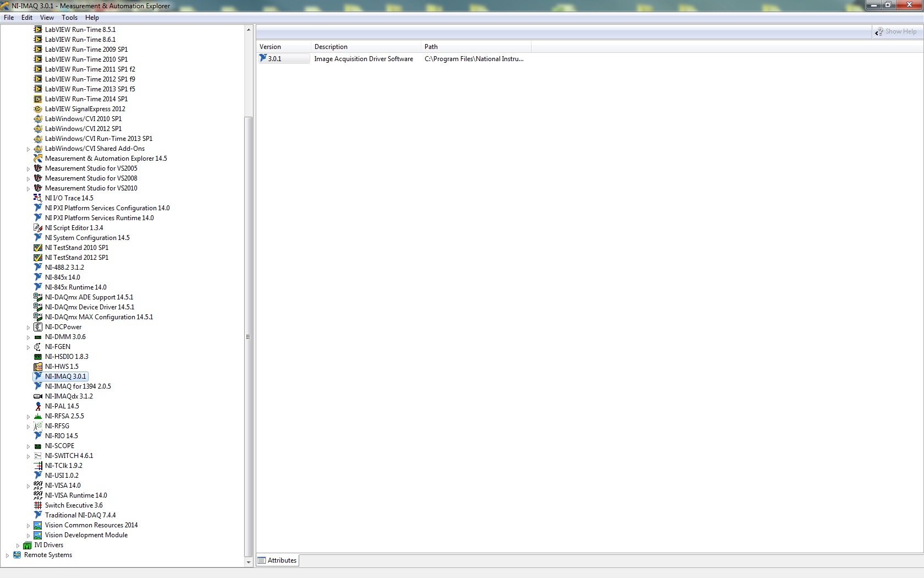
Task: Sort by the Version column header
Action: point(284,47)
